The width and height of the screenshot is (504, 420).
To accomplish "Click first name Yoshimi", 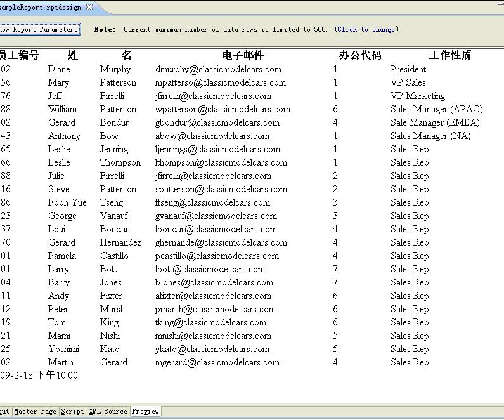I will click(63, 349).
